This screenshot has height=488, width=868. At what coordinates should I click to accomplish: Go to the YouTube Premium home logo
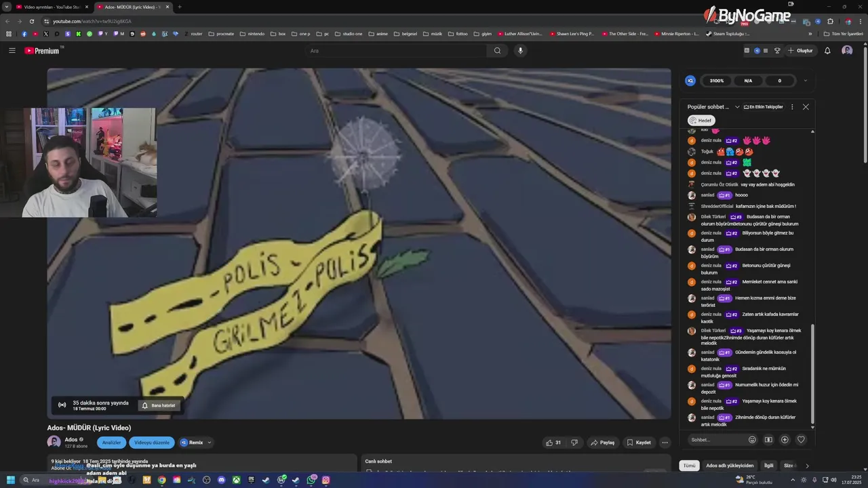[43, 51]
